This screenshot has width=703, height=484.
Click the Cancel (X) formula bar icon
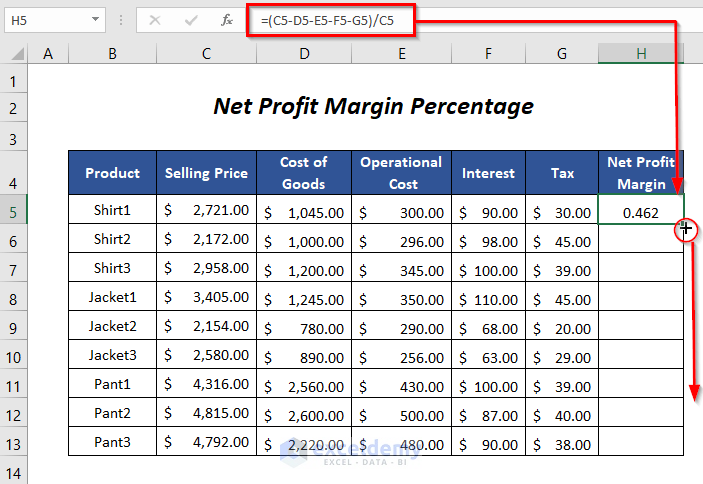154,19
